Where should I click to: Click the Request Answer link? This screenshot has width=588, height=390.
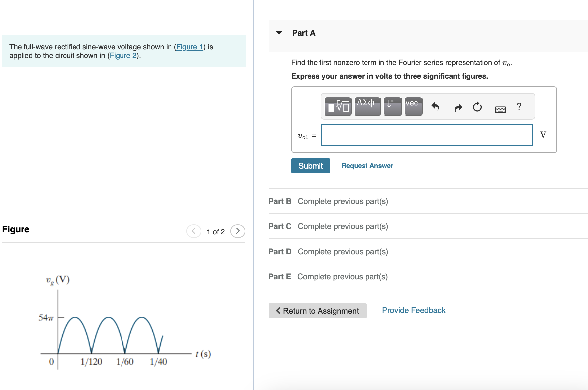coord(367,166)
